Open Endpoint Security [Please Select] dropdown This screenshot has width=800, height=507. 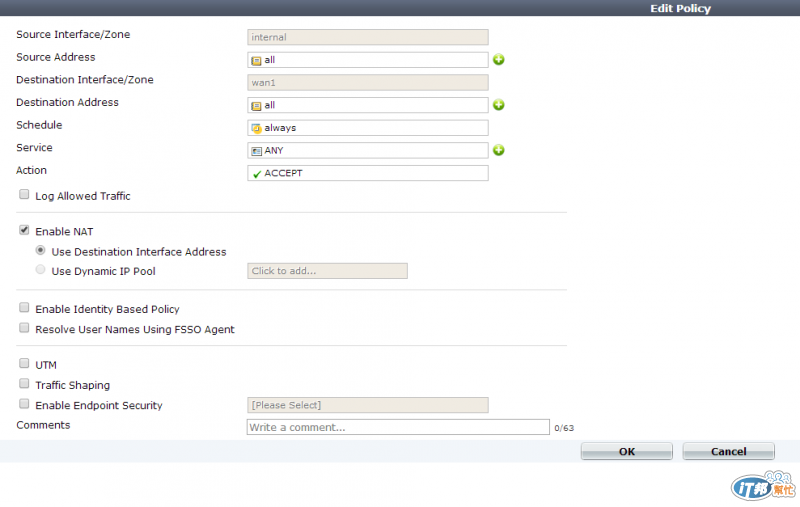[368, 405]
